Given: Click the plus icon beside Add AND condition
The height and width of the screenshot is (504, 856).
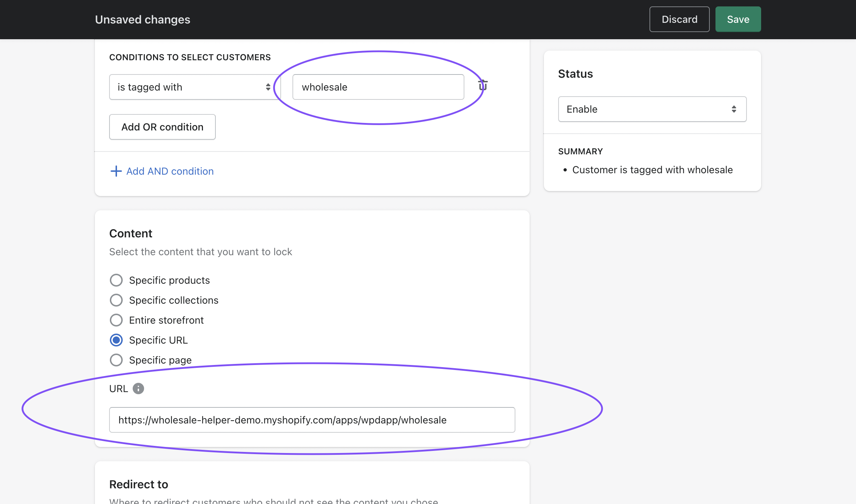Looking at the screenshot, I should [116, 171].
